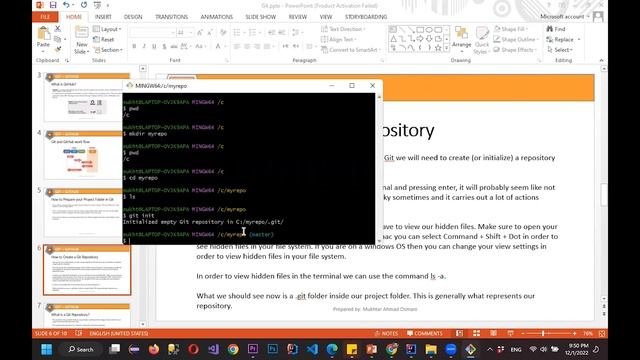Viewport: 640px width, 360px height.
Task: Click the Redo/Repeat icon
Action: 84,5
